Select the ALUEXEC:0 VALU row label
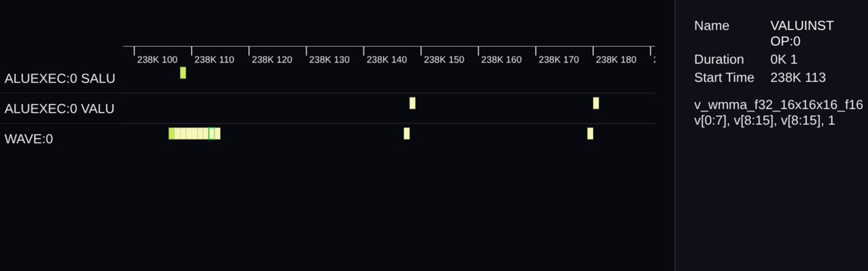Viewport: 868px width, 271px height. coord(59,108)
